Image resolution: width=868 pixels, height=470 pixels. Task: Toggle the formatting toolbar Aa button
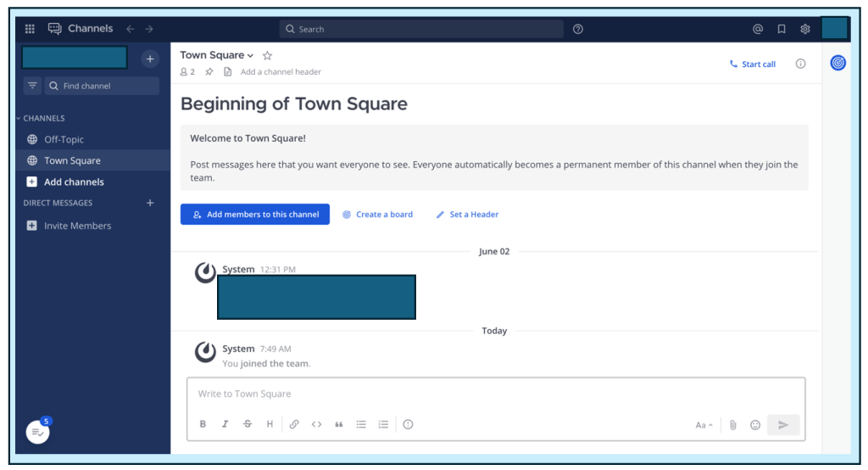point(704,425)
